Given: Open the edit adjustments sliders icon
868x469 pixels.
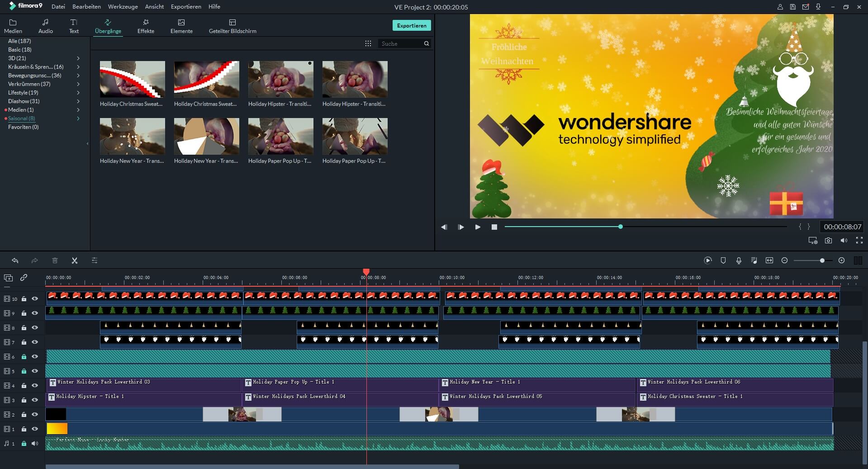Looking at the screenshot, I should [x=94, y=261].
